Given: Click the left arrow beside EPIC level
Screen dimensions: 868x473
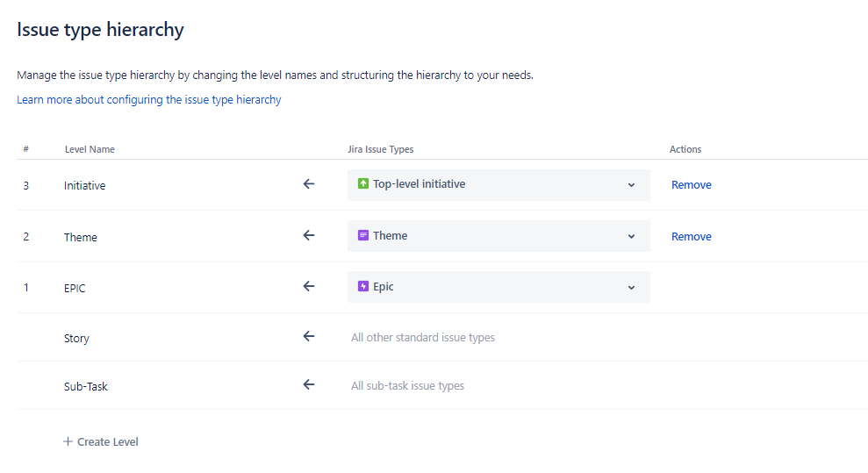Looking at the screenshot, I should 309,287.
